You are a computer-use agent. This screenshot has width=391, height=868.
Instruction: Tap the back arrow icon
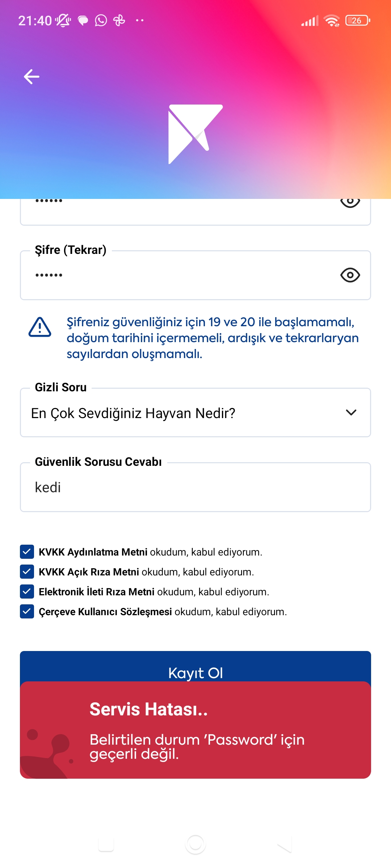tap(31, 77)
